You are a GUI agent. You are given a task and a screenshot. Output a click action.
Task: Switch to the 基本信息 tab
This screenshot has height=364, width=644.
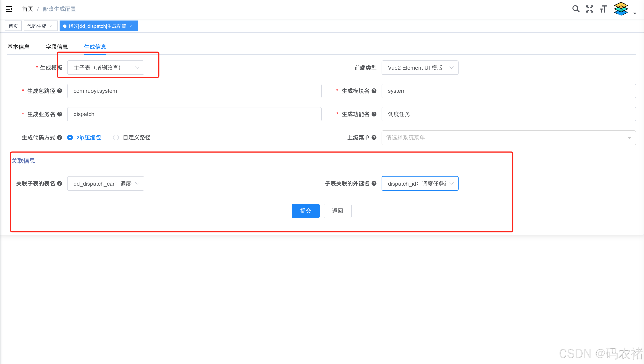18,47
